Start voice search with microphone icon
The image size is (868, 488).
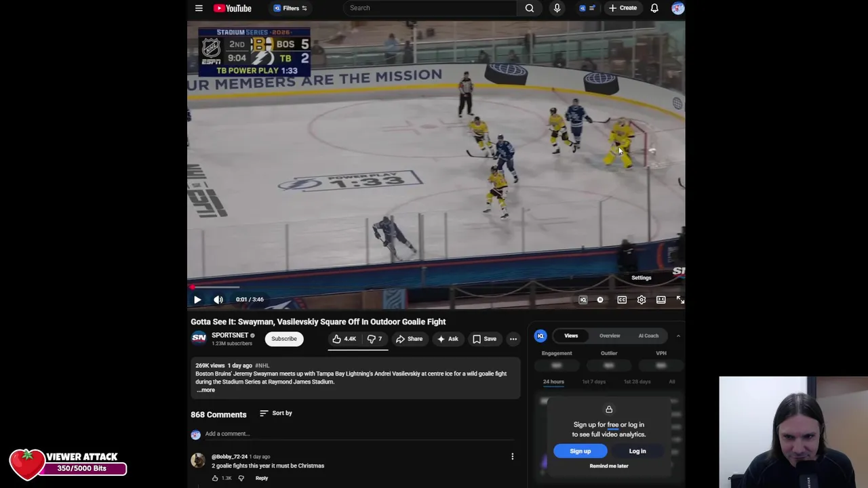coord(557,8)
